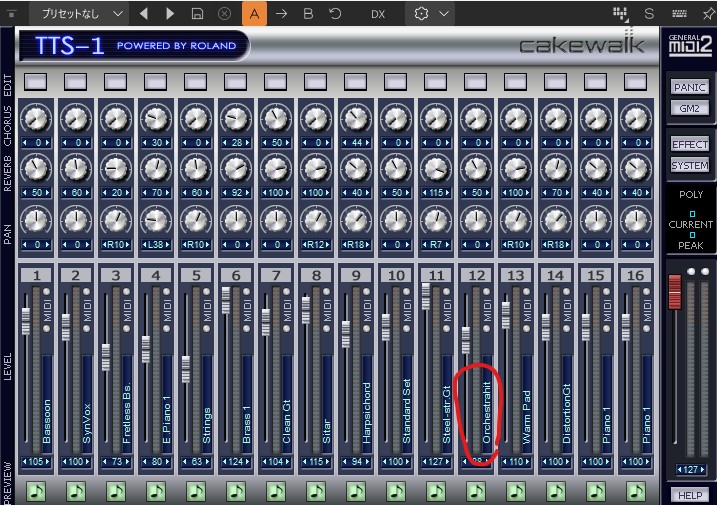
Task: Toggle channel 13 EDIT button
Action: [x=516, y=82]
